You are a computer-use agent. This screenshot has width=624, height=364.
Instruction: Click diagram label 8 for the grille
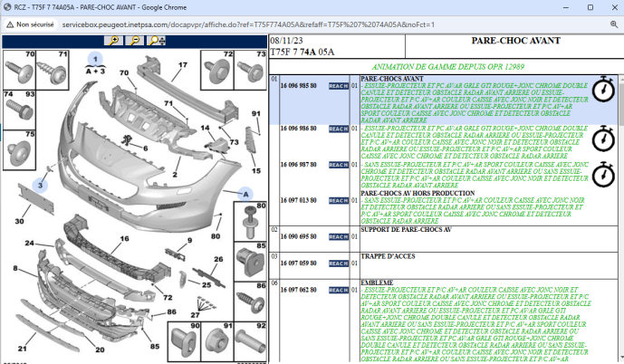coord(15,268)
